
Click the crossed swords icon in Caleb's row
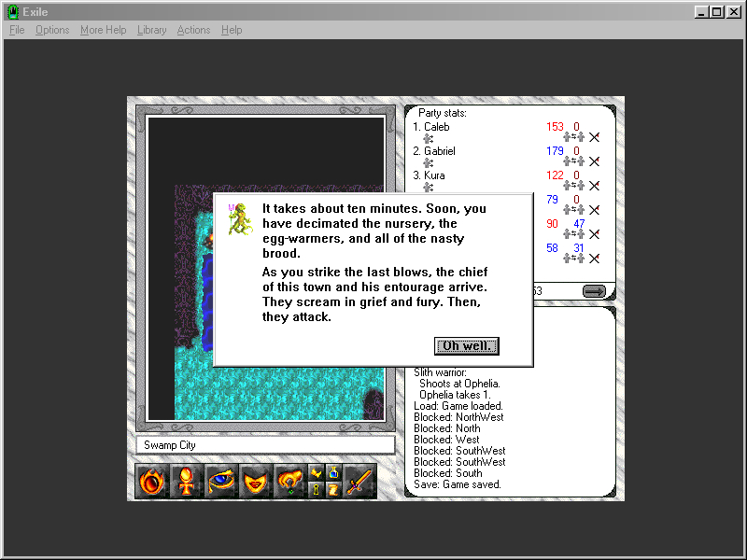click(594, 137)
